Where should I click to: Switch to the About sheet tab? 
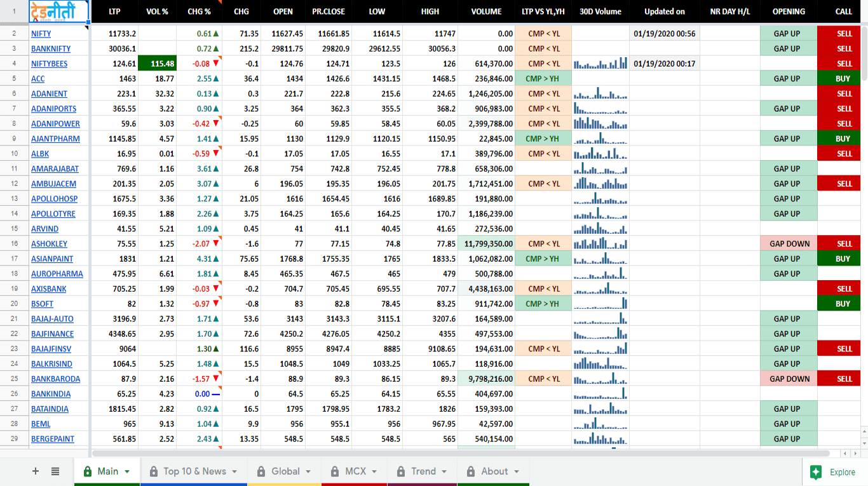(494, 471)
